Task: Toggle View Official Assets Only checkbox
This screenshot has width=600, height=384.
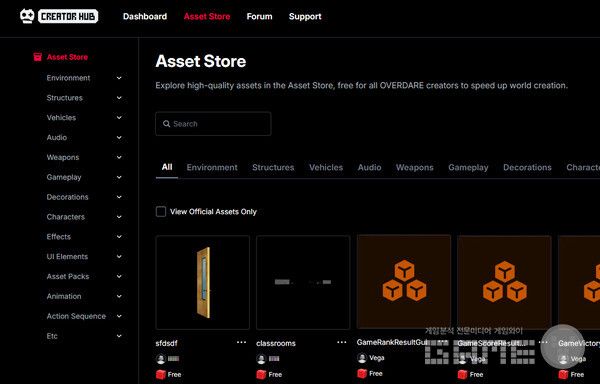Action: click(161, 212)
